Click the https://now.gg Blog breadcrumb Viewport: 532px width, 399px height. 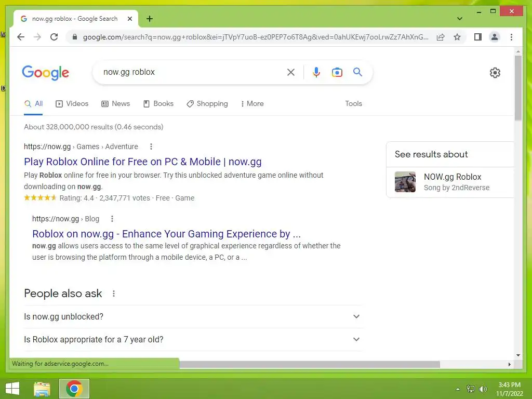65,219
